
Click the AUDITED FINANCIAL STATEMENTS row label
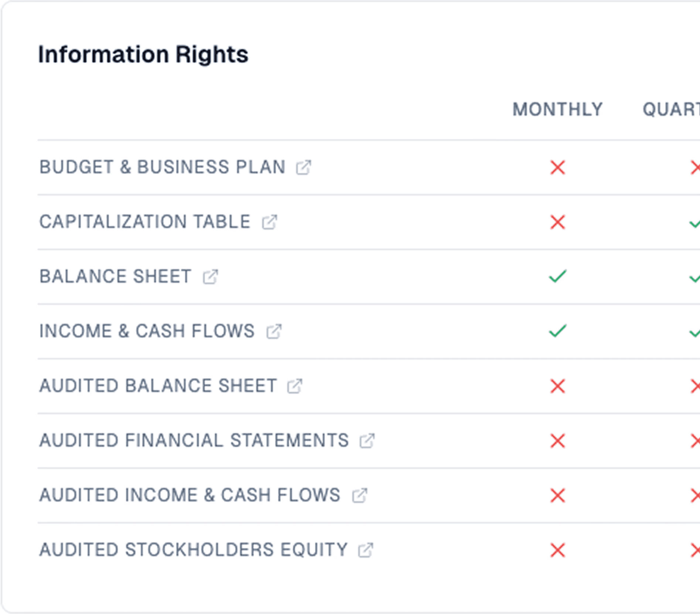click(x=194, y=441)
